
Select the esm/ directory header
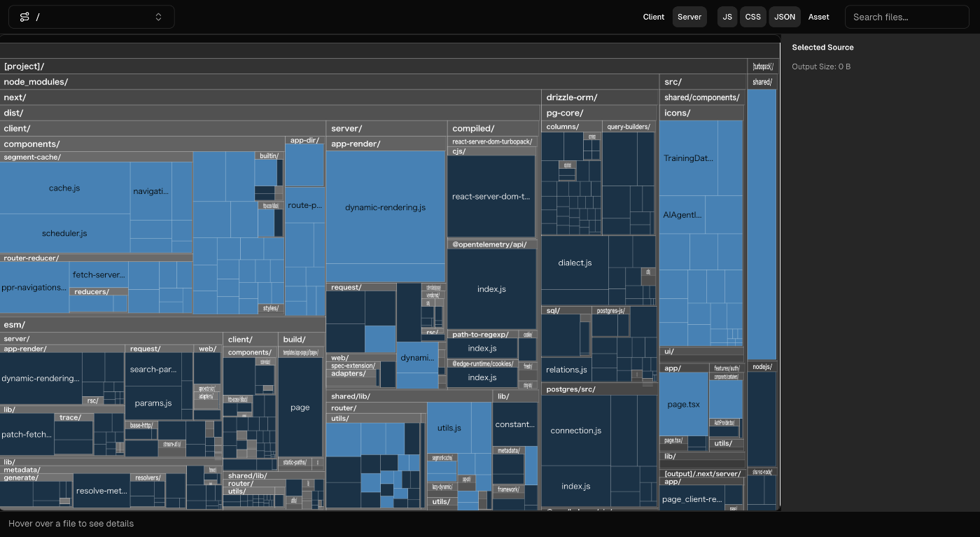162,325
